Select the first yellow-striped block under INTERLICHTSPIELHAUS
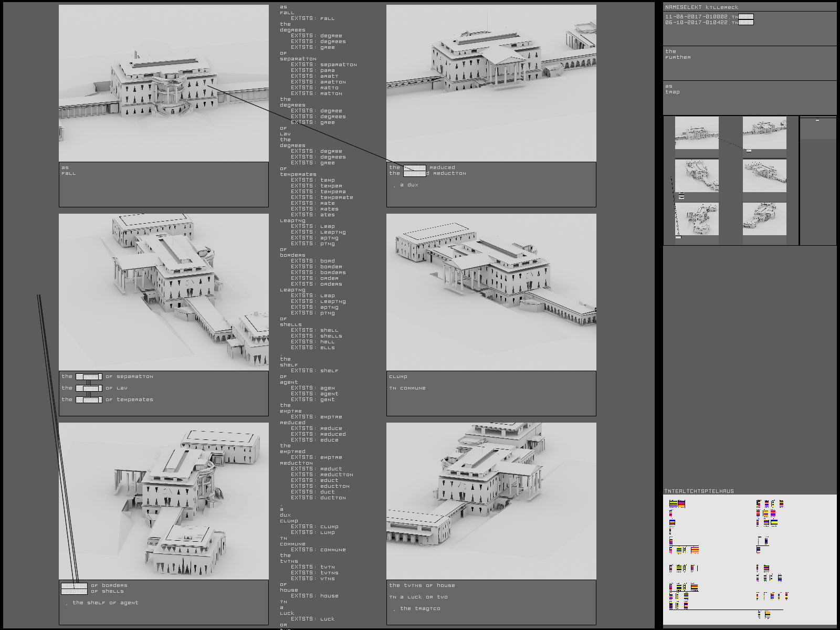Viewport: 840px width, 630px height. click(673, 504)
